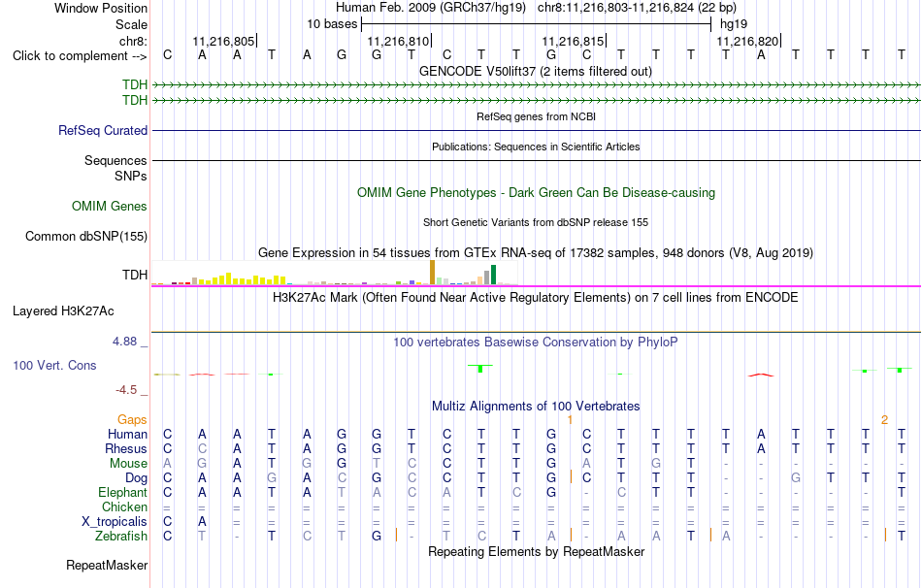Image resolution: width=922 pixels, height=588 pixels.
Task: Click the H3K27Ac Mark track title
Action: pyautogui.click(x=536, y=298)
